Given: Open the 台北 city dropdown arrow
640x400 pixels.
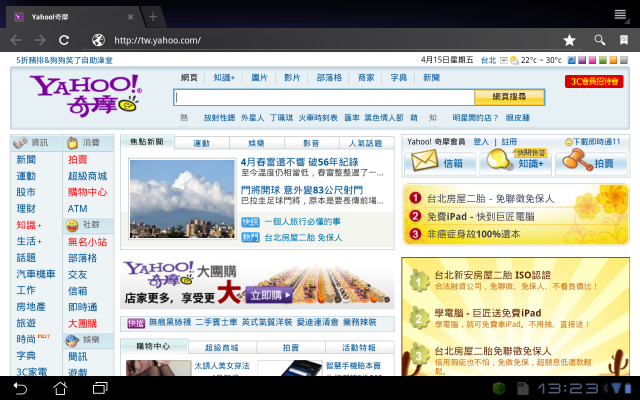Looking at the screenshot, I should [504, 60].
